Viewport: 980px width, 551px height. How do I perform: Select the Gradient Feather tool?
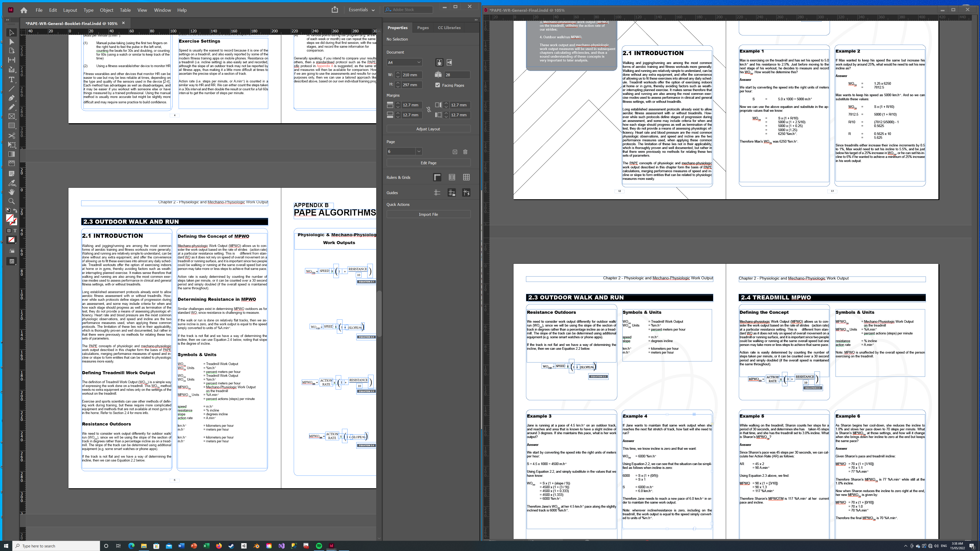coord(11,163)
